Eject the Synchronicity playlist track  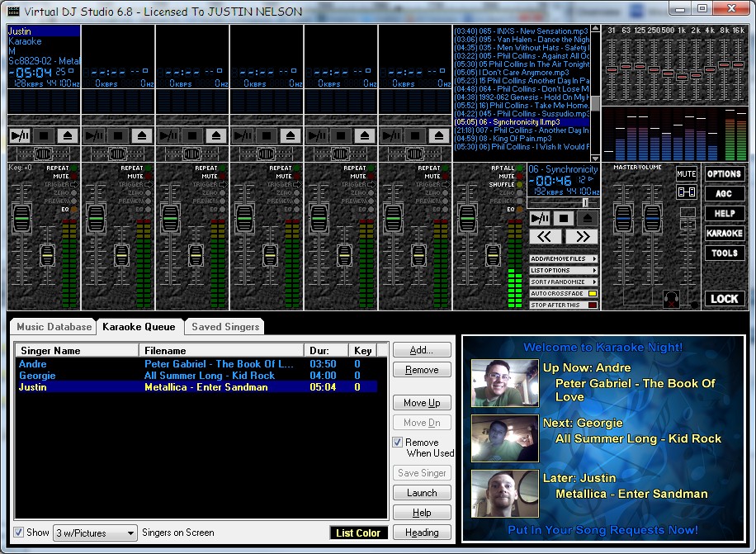point(588,219)
